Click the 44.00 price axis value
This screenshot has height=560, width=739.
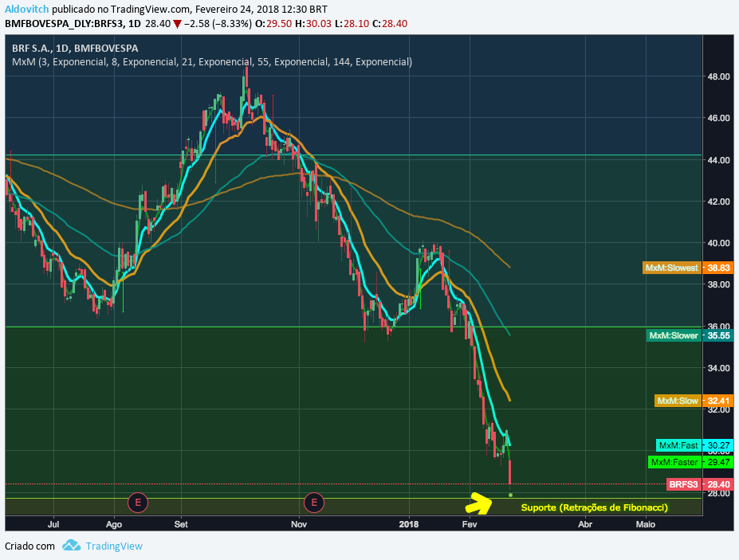click(x=718, y=160)
